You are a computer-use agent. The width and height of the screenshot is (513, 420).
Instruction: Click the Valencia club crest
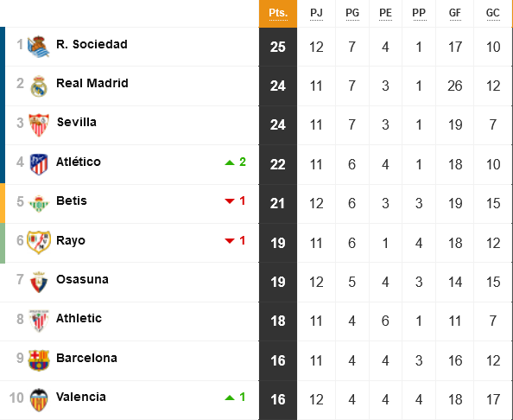coord(39,400)
